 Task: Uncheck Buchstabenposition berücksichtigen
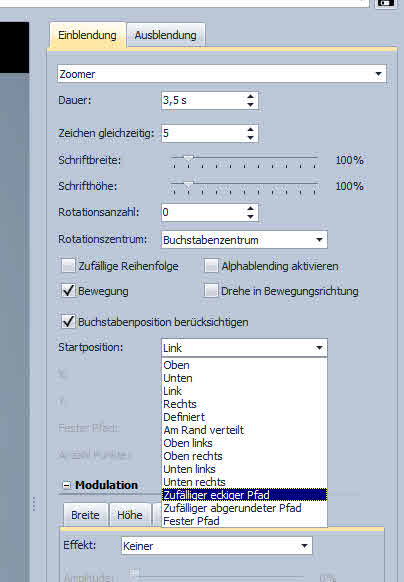point(68,321)
